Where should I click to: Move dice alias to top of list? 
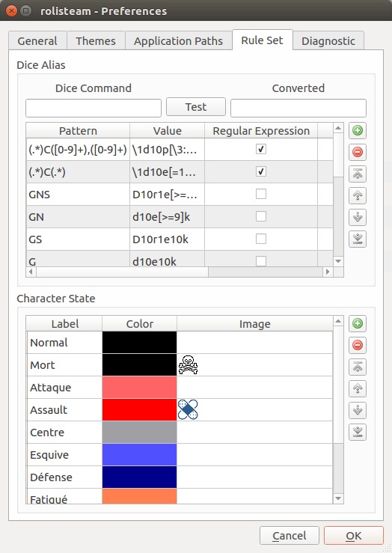click(x=358, y=174)
